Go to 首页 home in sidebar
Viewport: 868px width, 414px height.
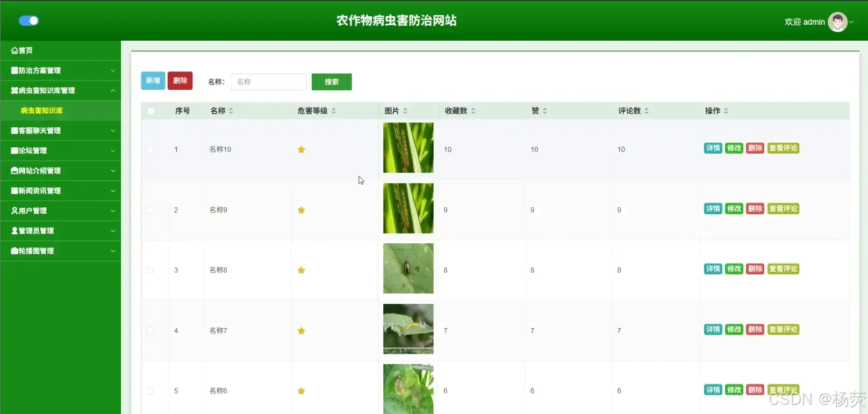coord(60,50)
